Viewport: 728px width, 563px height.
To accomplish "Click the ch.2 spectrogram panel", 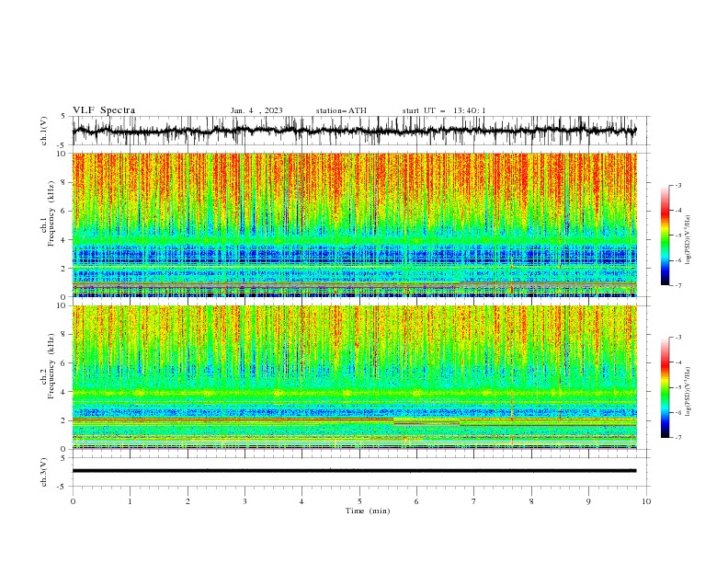I will coord(354,377).
